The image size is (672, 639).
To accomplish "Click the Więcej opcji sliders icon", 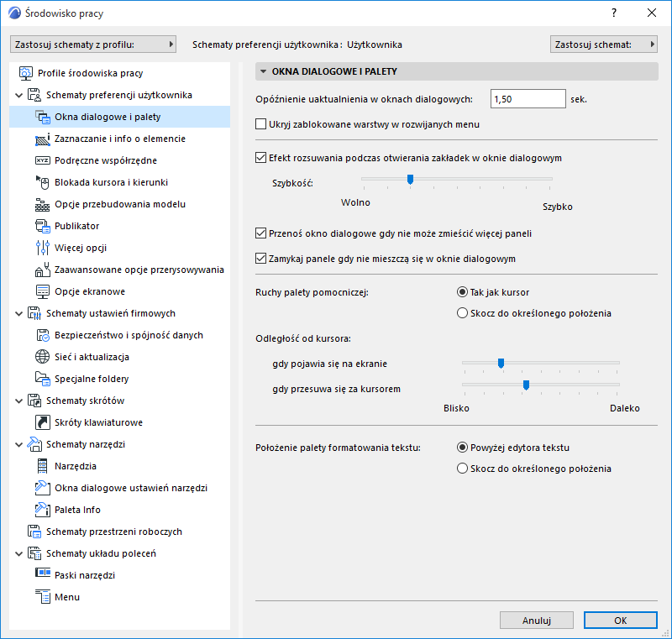I will click(43, 248).
